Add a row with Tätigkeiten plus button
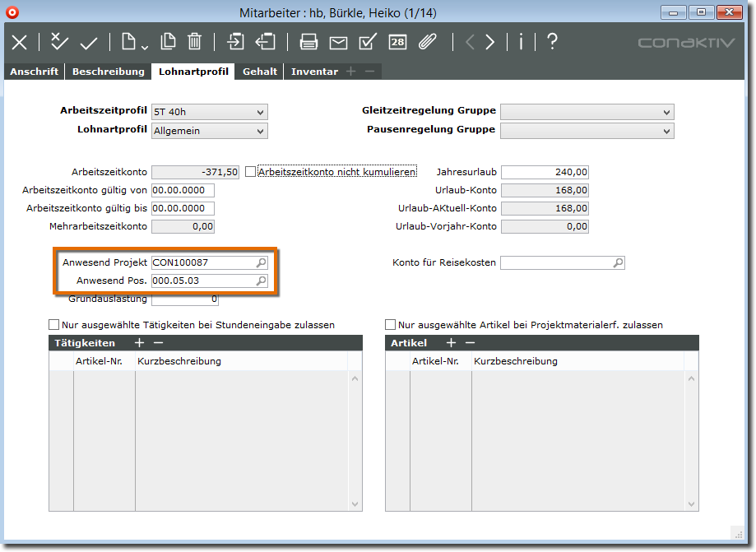The width and height of the screenshot is (756, 552). [139, 343]
